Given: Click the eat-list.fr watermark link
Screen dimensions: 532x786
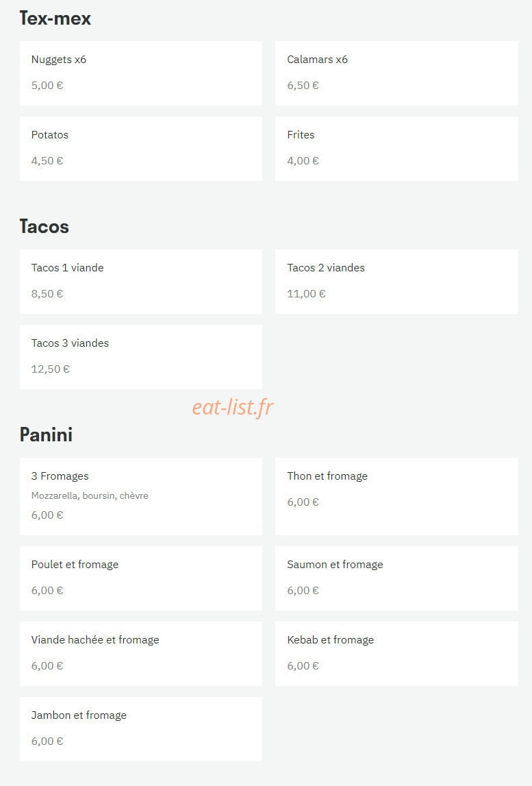Looking at the screenshot, I should 233,407.
